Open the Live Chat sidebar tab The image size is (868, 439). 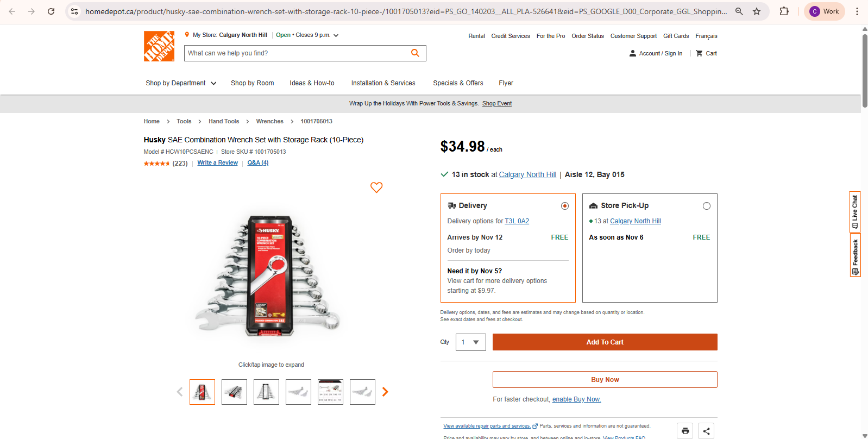point(855,211)
